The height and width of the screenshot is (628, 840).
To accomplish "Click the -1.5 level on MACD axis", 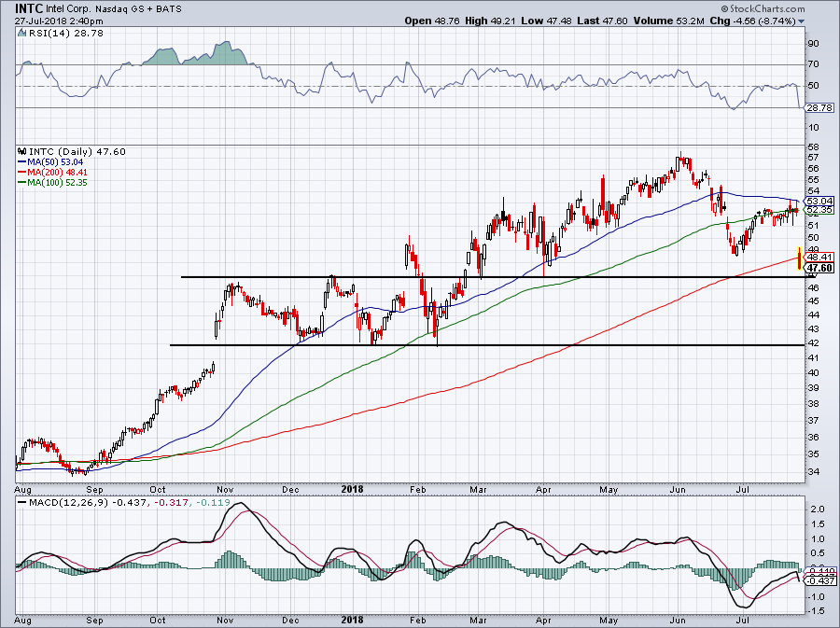I will (817, 611).
